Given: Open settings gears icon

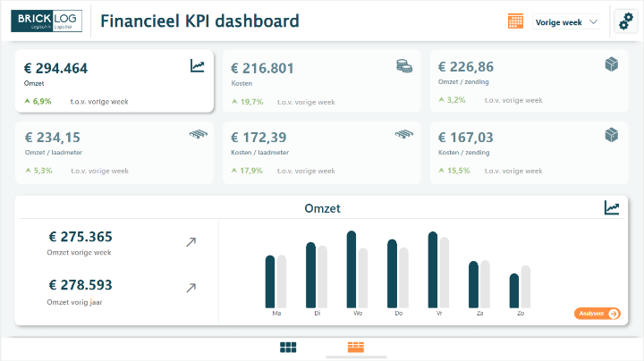Looking at the screenshot, I should point(626,21).
